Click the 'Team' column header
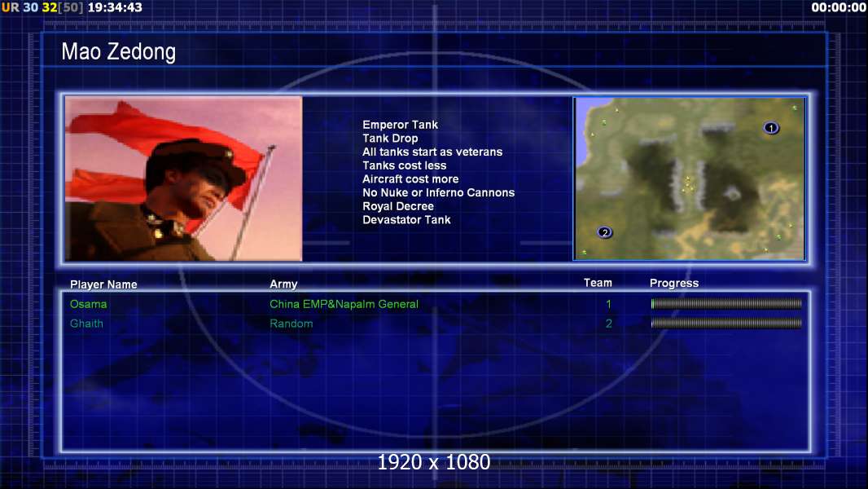Viewport: 868px width, 489px height. pyautogui.click(x=598, y=283)
